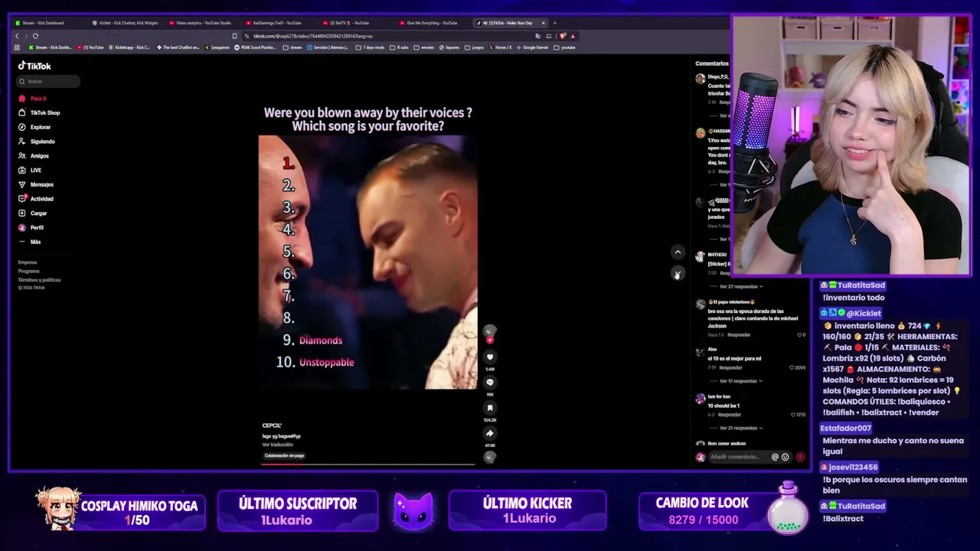Like Alex's comment with the heart icon
980x551 pixels.
(x=792, y=367)
